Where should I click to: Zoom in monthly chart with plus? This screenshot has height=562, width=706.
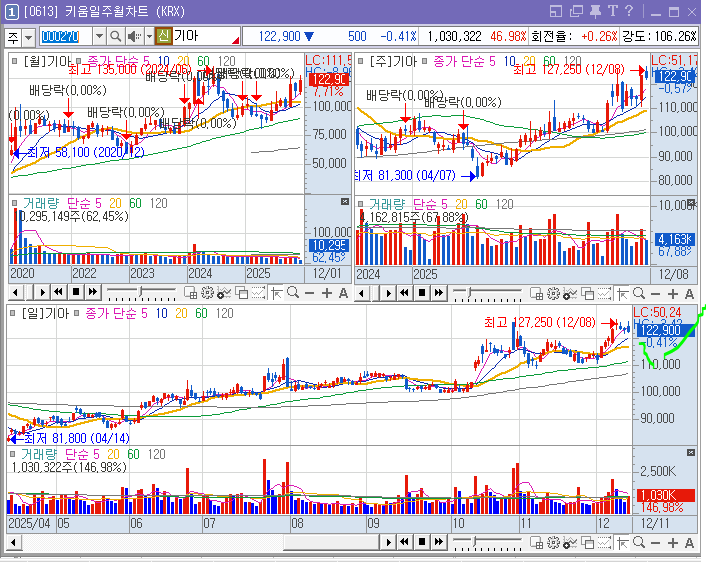point(327,294)
